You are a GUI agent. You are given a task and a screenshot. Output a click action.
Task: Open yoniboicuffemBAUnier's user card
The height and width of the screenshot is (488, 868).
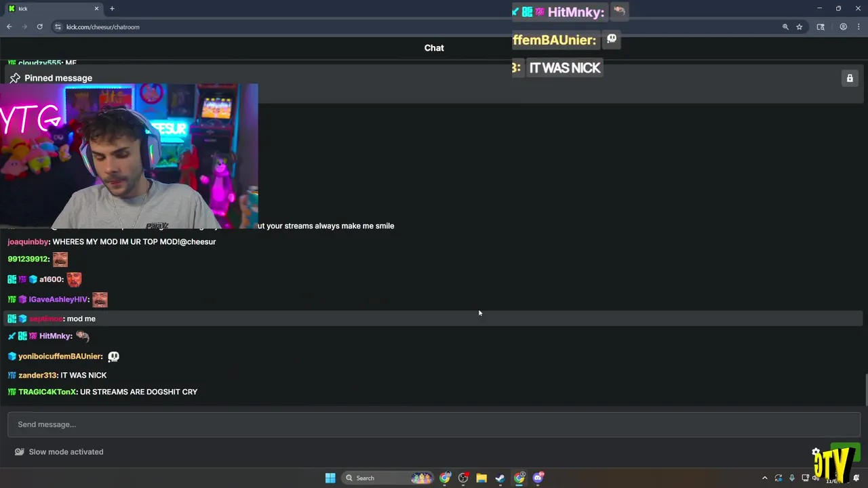[60, 357]
